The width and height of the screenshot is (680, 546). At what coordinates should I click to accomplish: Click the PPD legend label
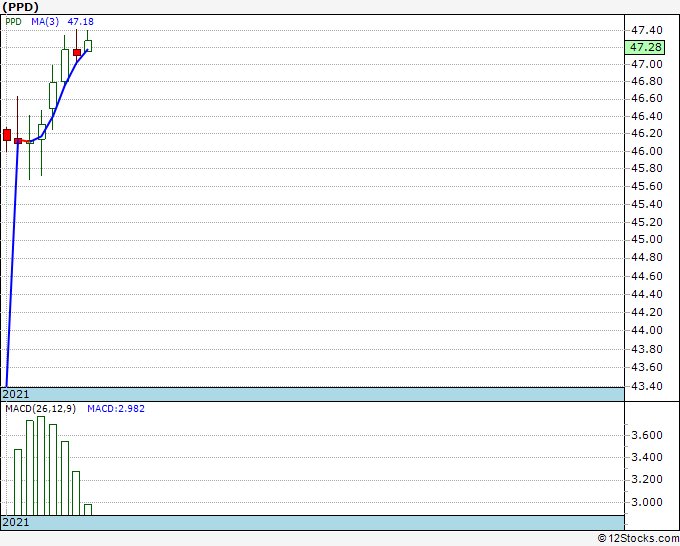[x=13, y=22]
